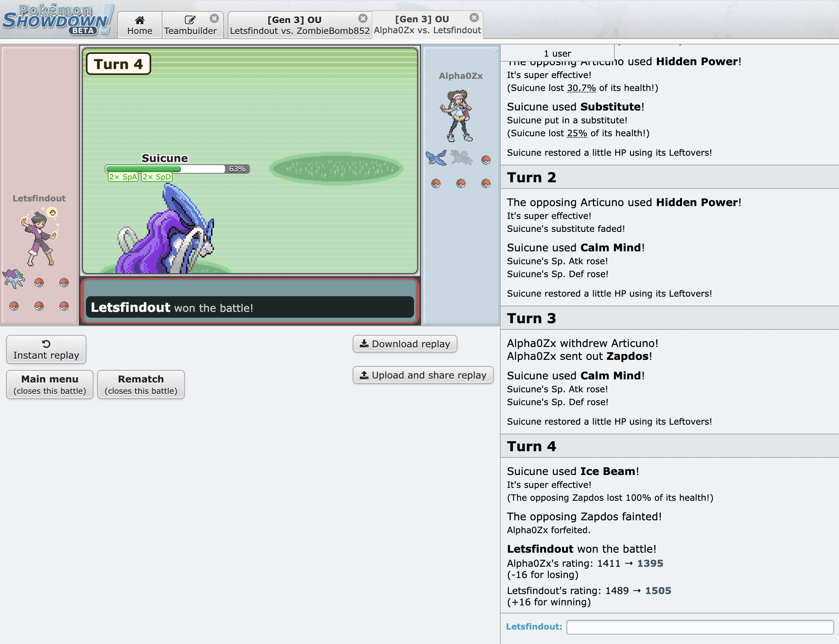The width and height of the screenshot is (839, 644).
Task: Open the Teambuilder tab
Action: 190,25
